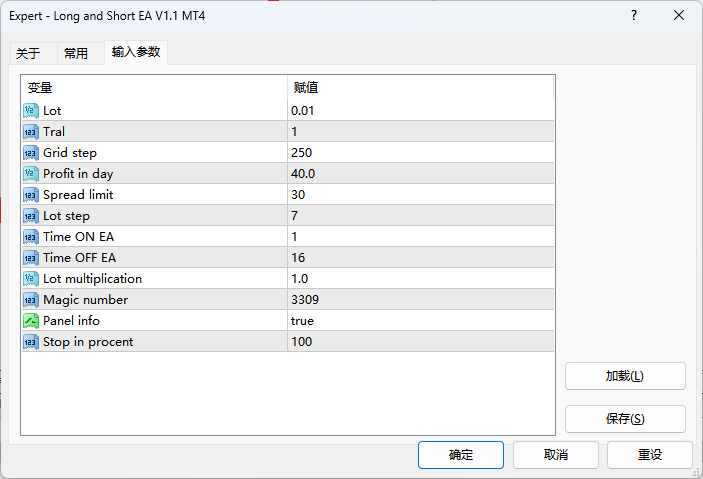Reset inputs with the 重设 button

650,455
